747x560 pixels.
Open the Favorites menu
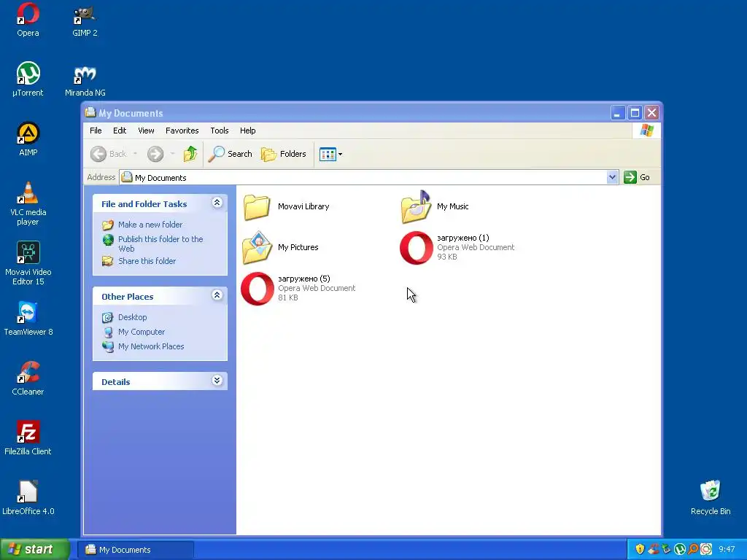182,131
